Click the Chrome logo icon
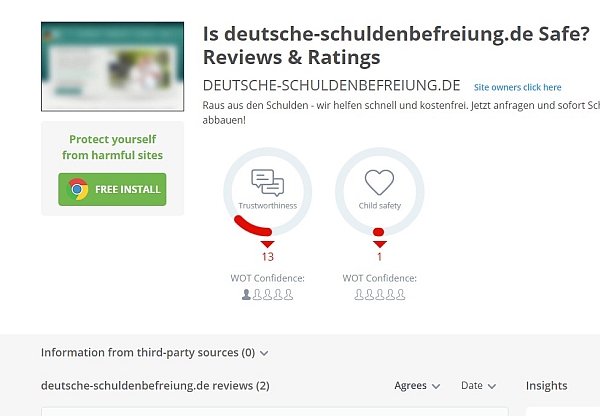The width and height of the screenshot is (600, 416). (78, 189)
